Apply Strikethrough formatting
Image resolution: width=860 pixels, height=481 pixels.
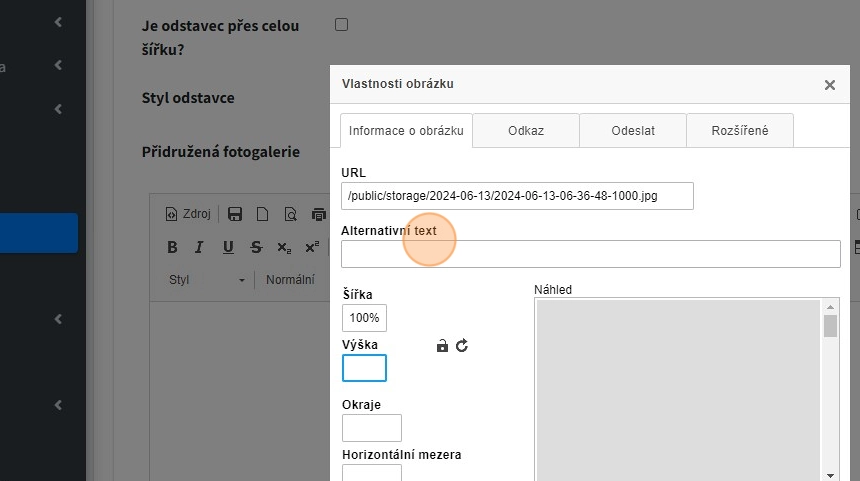click(256, 248)
